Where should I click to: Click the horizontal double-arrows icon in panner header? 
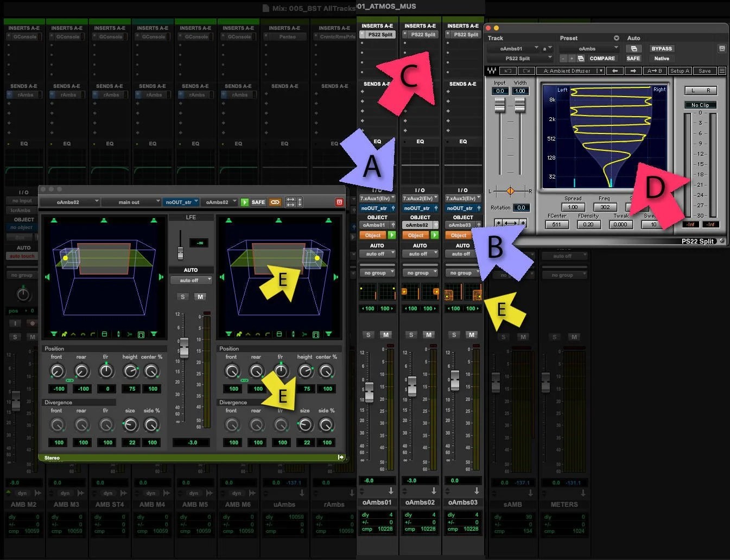click(290, 202)
